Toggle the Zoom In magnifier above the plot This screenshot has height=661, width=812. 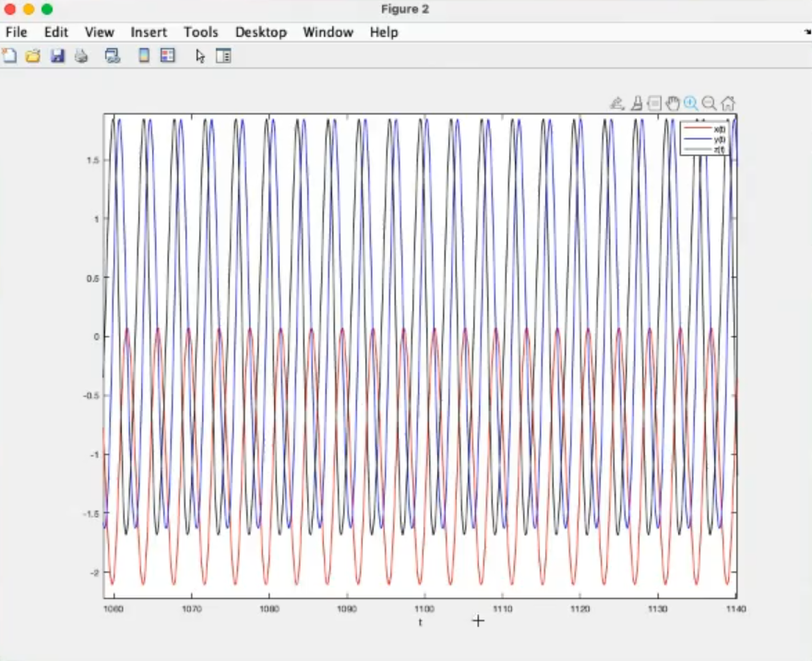(691, 103)
